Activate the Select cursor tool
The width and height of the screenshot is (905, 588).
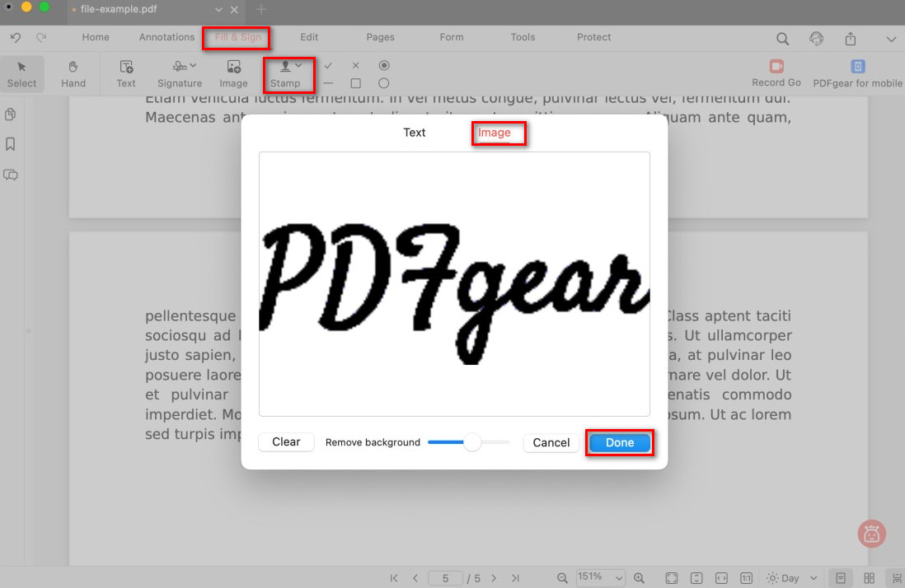[x=22, y=74]
